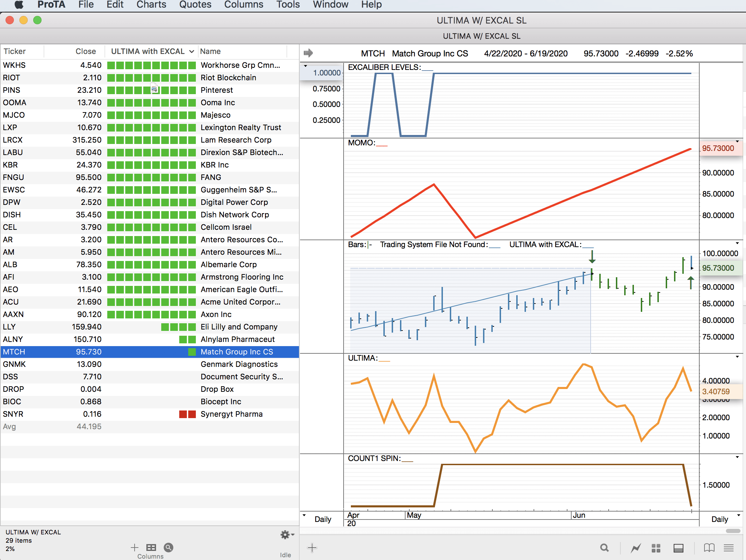Image resolution: width=746 pixels, height=560 pixels.
Task: Click the columns table icon under watchlist
Action: (x=151, y=548)
